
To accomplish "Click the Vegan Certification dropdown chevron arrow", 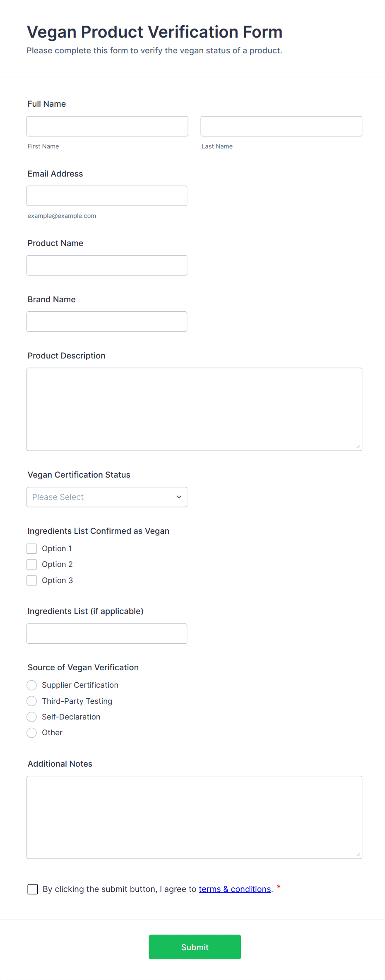I will tap(179, 497).
